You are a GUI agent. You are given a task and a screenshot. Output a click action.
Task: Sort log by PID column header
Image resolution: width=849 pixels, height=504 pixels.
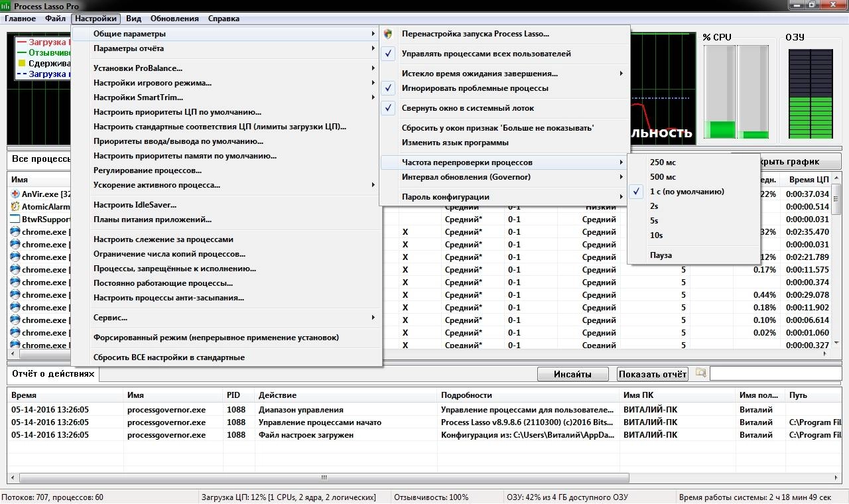pyautogui.click(x=239, y=395)
